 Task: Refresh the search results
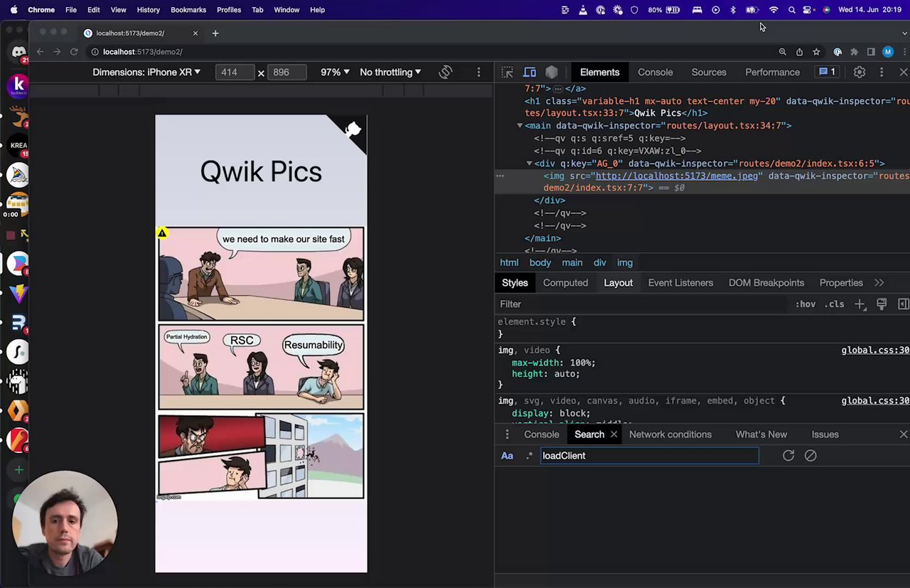click(788, 456)
